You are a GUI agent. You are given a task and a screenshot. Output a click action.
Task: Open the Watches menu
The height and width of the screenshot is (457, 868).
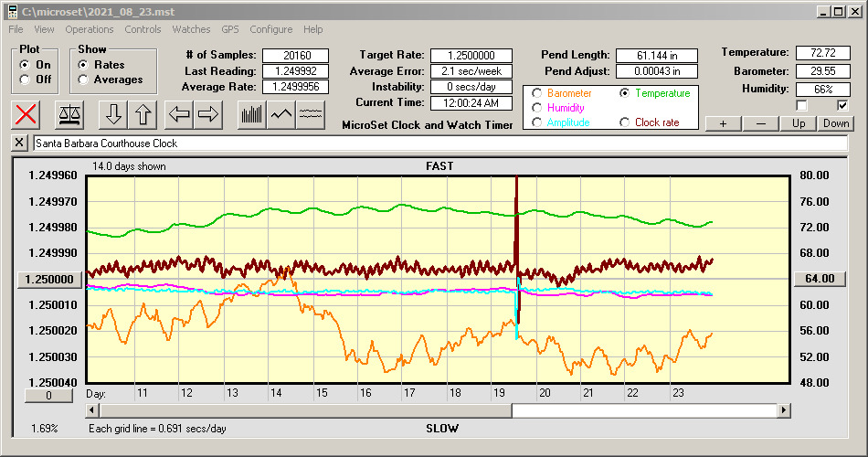tap(191, 29)
